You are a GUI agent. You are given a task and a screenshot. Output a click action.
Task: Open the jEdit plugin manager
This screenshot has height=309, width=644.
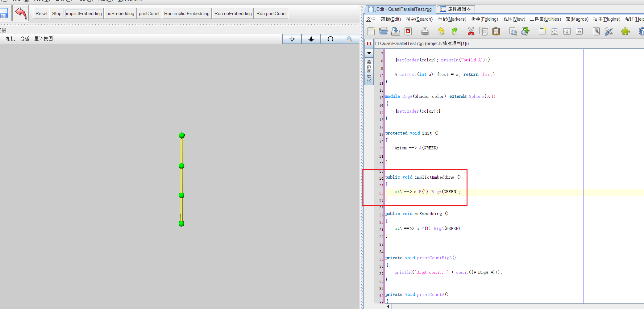pos(625,31)
